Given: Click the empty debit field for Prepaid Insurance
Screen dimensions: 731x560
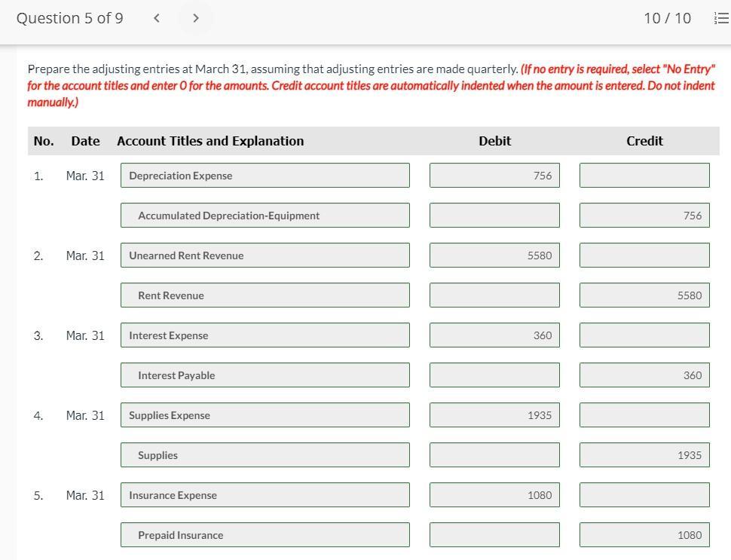Looking at the screenshot, I should (494, 535).
